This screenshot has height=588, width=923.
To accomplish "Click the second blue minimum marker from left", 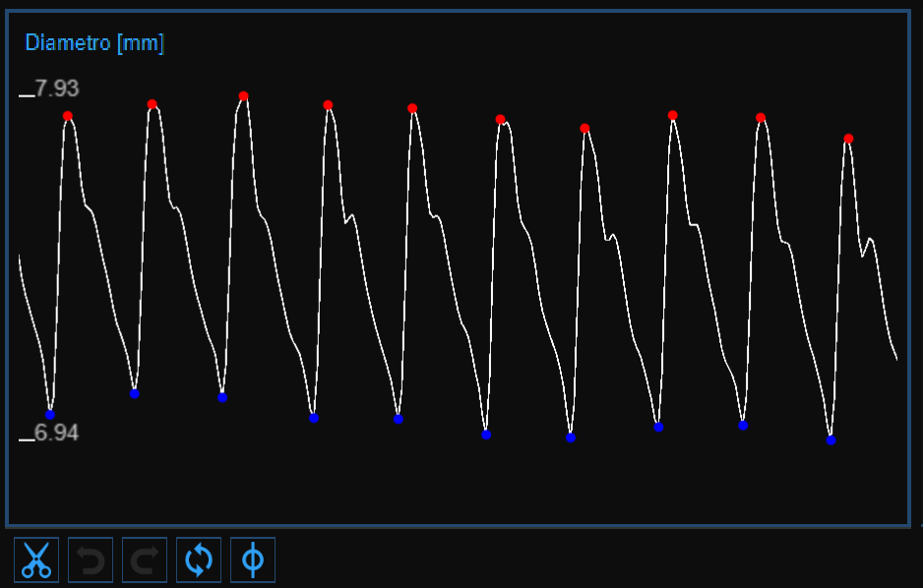I will point(135,393).
